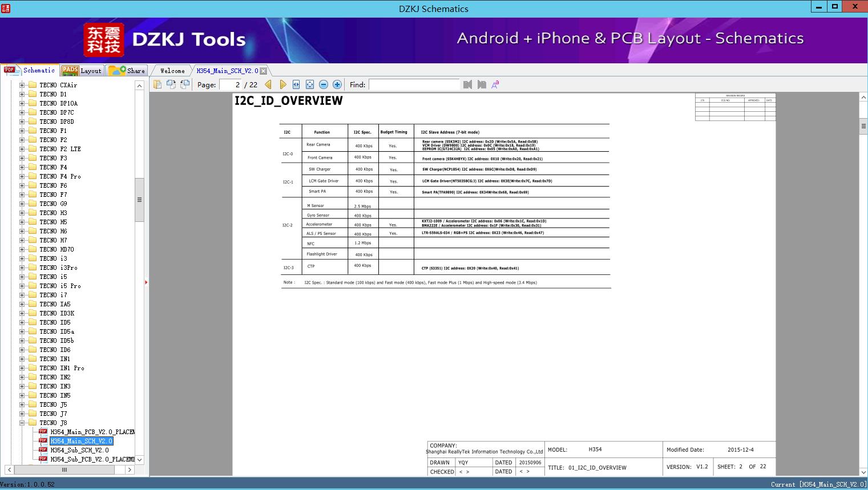Expand the TECNO F4 Pro folder
The image size is (868, 490).
point(22,176)
